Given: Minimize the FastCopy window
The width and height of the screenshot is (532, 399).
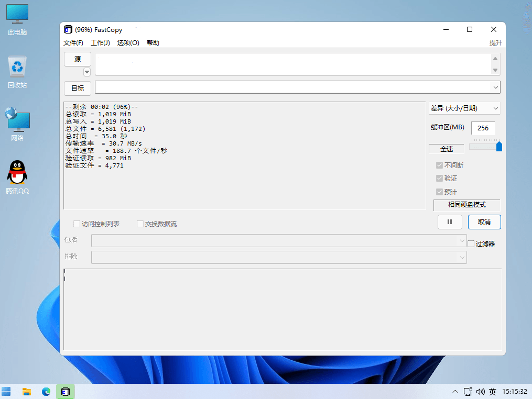Looking at the screenshot, I should pos(446,29).
